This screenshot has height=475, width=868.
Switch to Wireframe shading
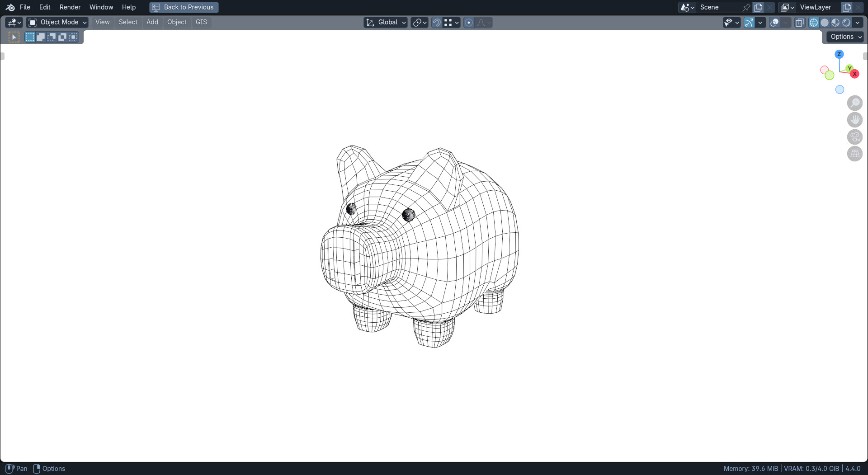coord(814,22)
